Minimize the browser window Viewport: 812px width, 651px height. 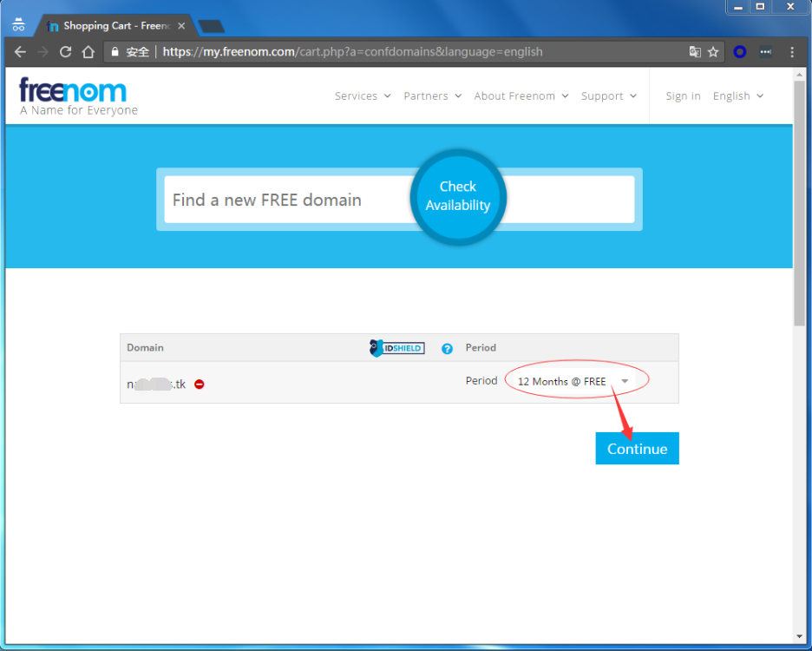tap(738, 7)
